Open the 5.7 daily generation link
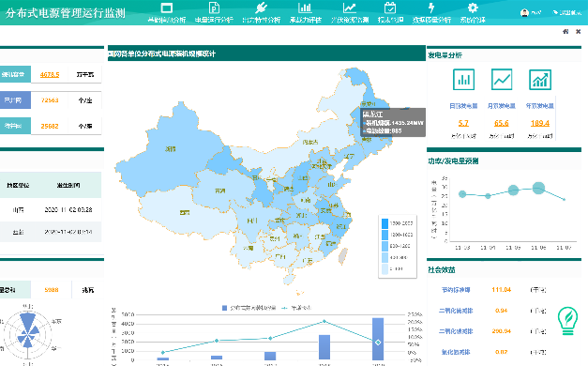588x366 pixels. coord(463,123)
